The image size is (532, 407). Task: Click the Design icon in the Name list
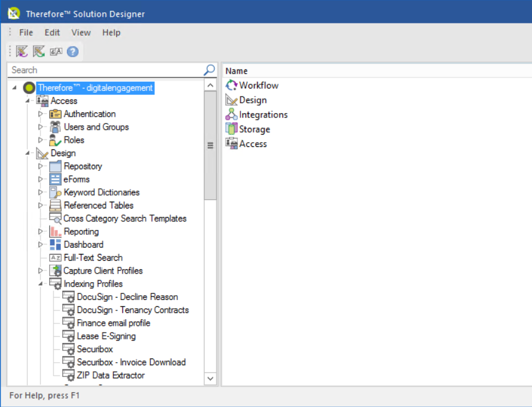pos(232,100)
